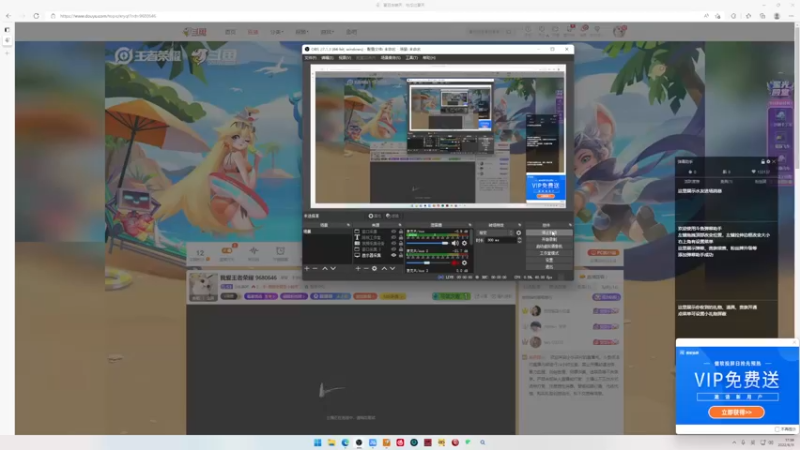800x450 pixels.
Task: Open the Tools menu in OBS
Action: 412,58
